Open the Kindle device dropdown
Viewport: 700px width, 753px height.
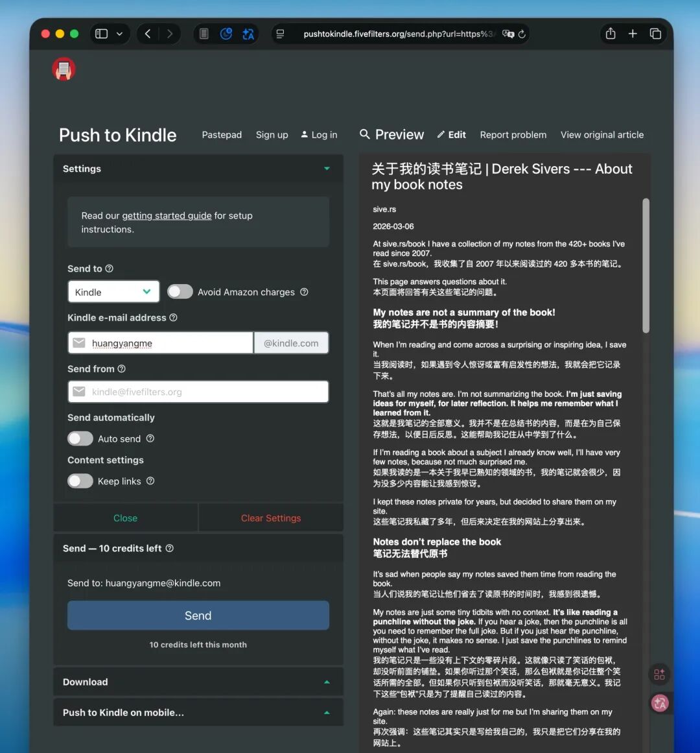113,292
